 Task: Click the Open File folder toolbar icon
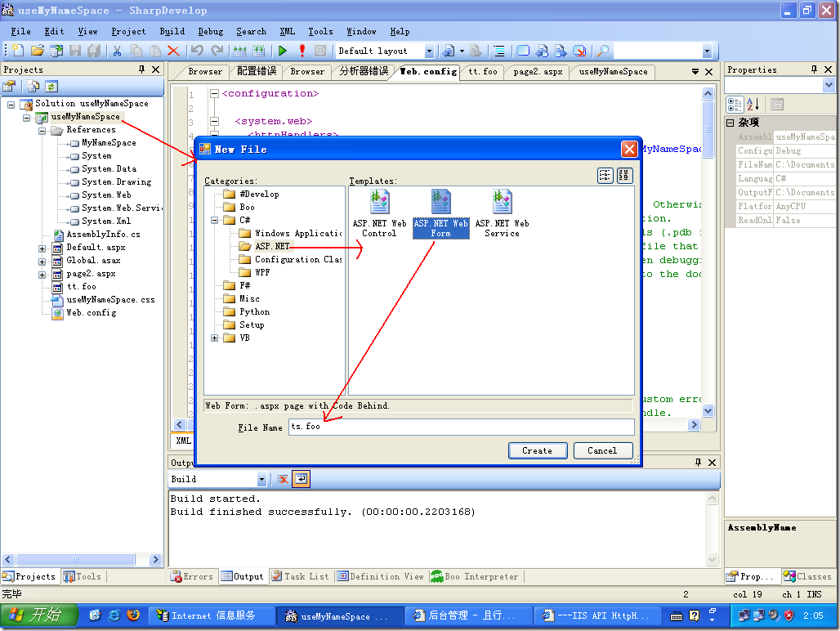point(38,51)
